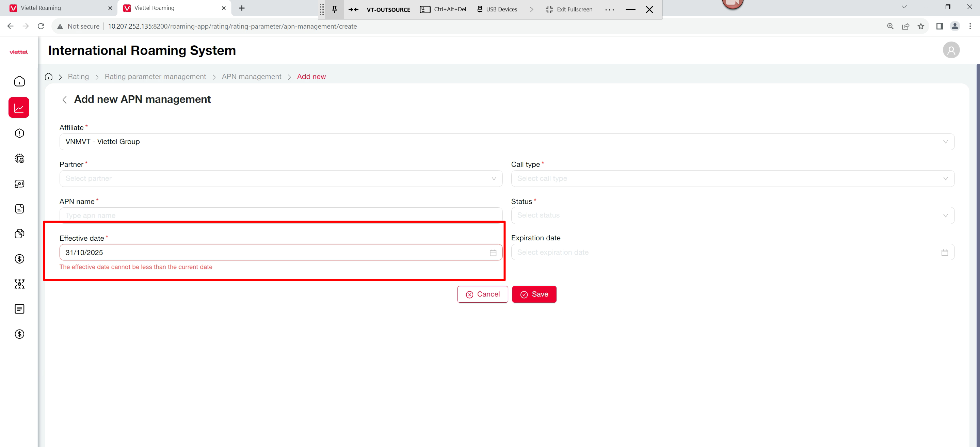Click Exit Fullscreen in the remote toolbar
This screenshot has height=447, width=980.
[x=569, y=10]
